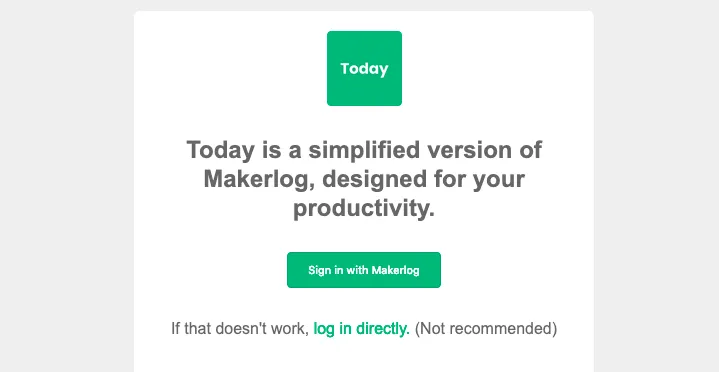Click the green Today logo icon
The image size is (719, 372).
click(364, 68)
